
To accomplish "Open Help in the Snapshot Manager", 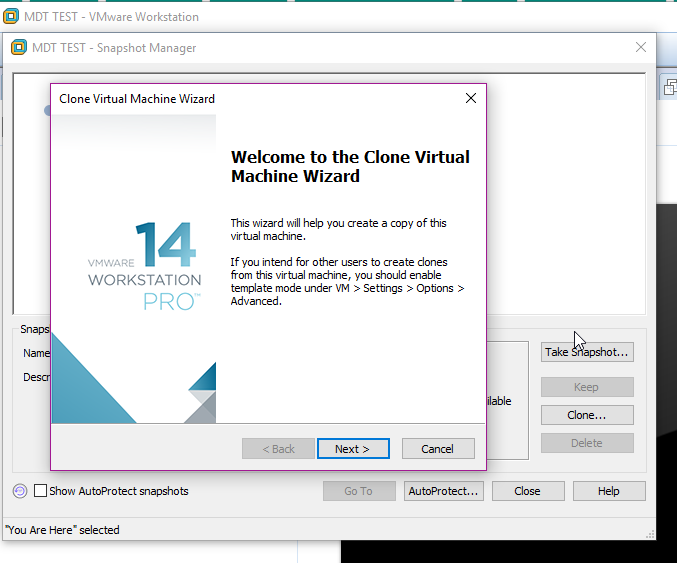I will [609, 491].
